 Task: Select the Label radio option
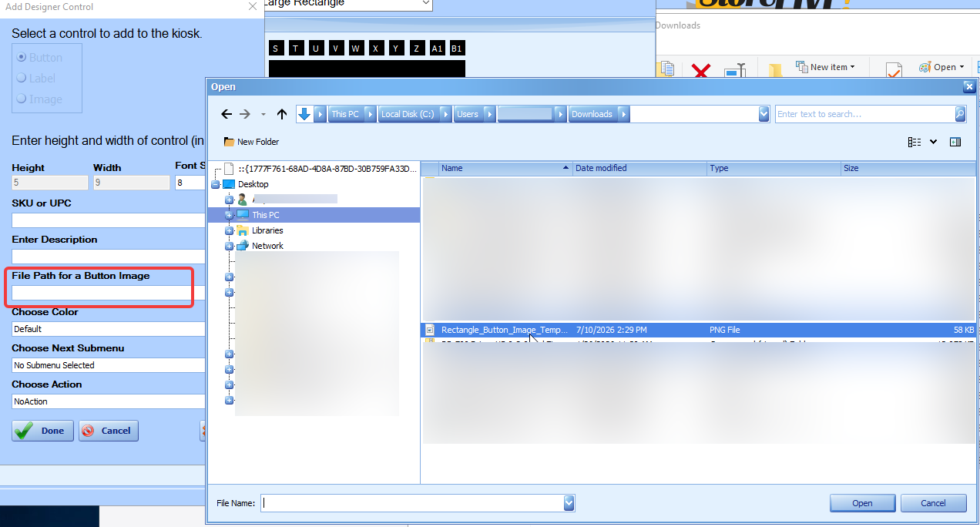pyautogui.click(x=22, y=78)
